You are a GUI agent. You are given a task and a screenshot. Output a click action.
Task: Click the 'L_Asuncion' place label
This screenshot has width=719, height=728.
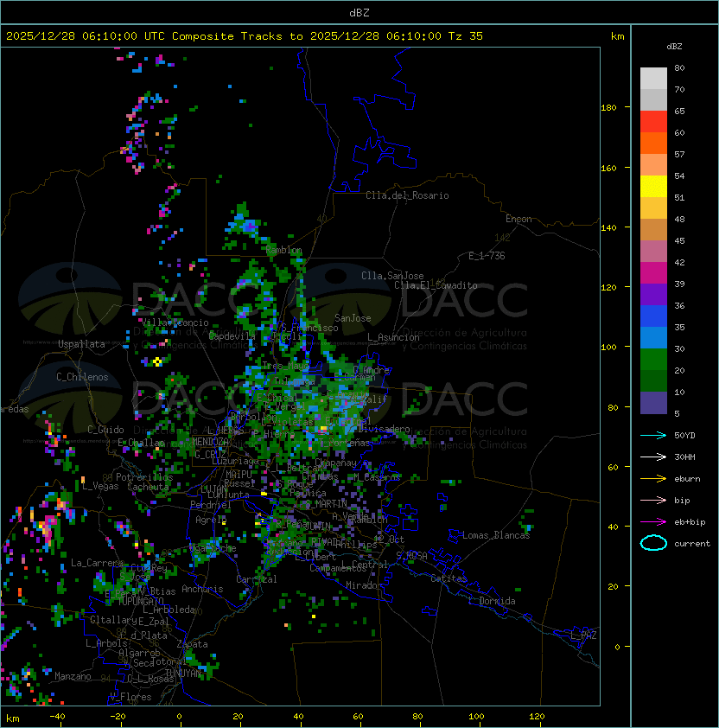[393, 337]
